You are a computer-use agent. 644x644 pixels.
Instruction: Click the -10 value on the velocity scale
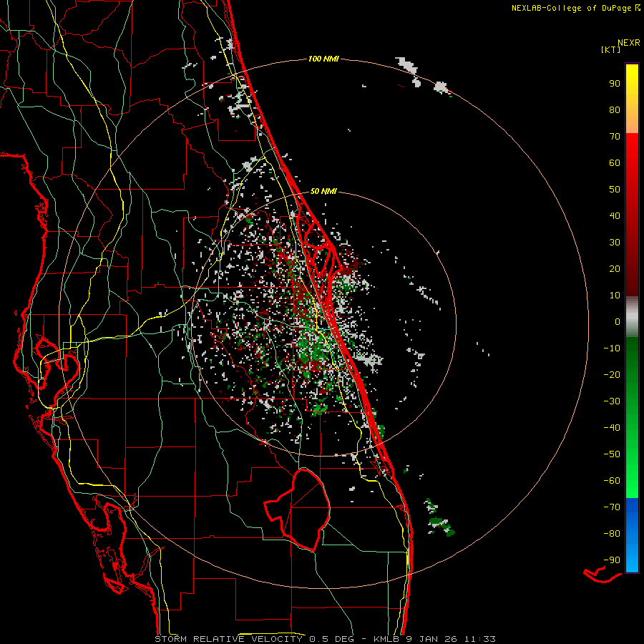[x=612, y=348]
